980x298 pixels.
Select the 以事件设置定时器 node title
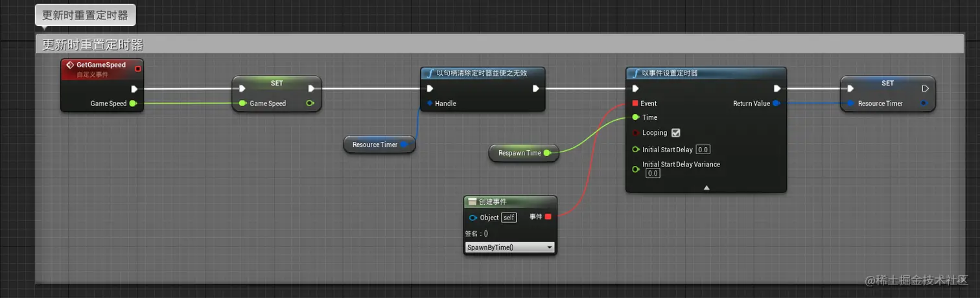(670, 73)
